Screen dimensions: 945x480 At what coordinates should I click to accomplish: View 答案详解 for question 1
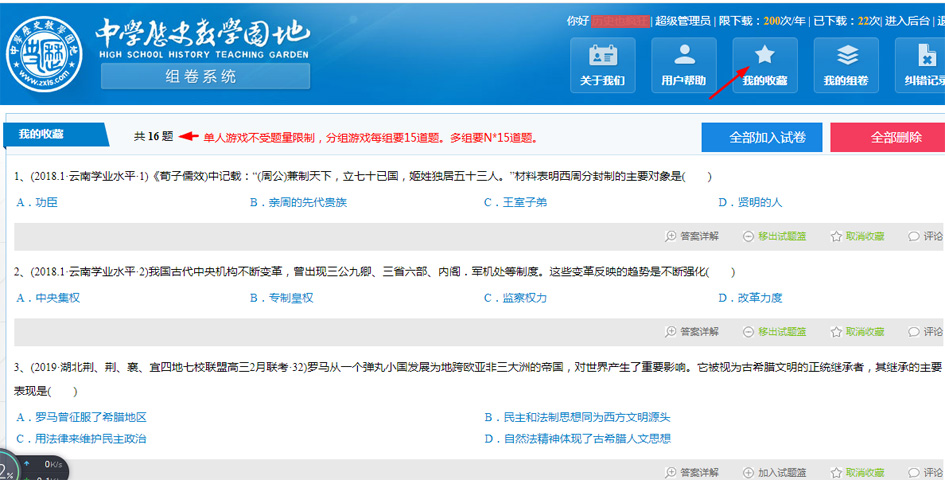pos(692,236)
